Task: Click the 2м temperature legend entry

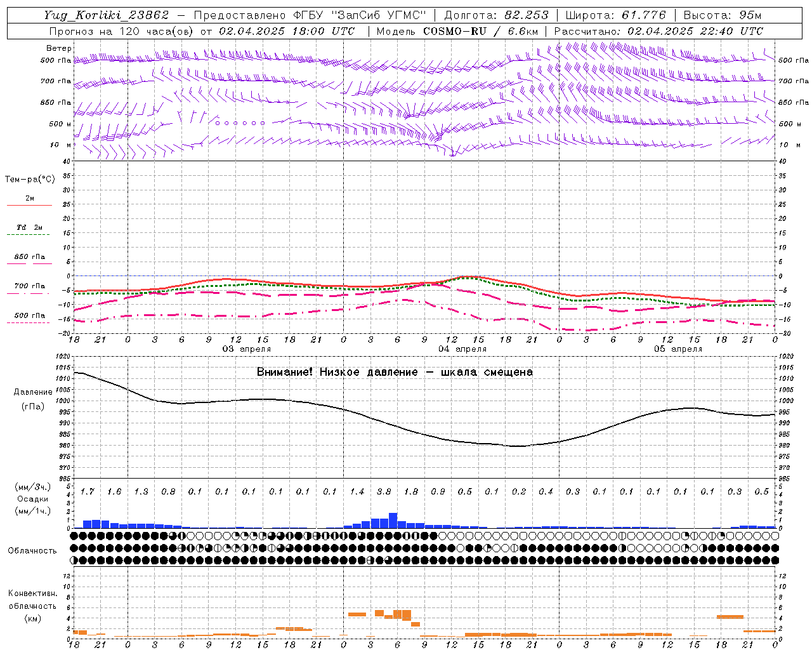Action: [30, 198]
